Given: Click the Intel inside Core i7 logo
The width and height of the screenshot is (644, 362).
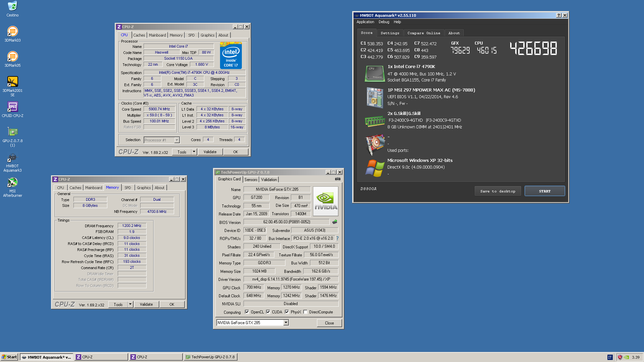Looking at the screenshot, I should 231,56.
